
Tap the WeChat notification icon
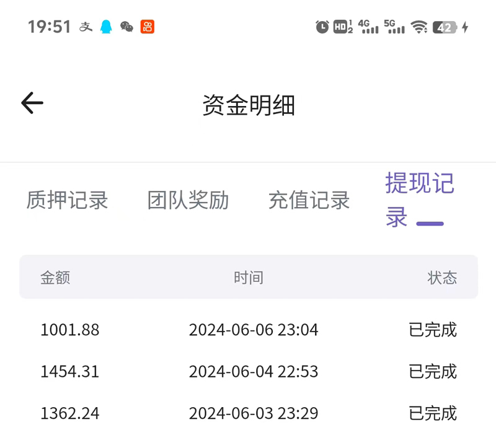[x=126, y=27]
